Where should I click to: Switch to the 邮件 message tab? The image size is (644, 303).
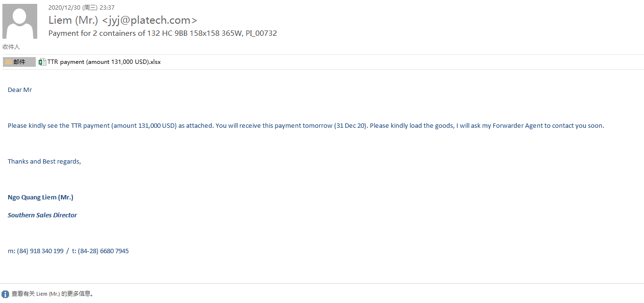coord(19,62)
